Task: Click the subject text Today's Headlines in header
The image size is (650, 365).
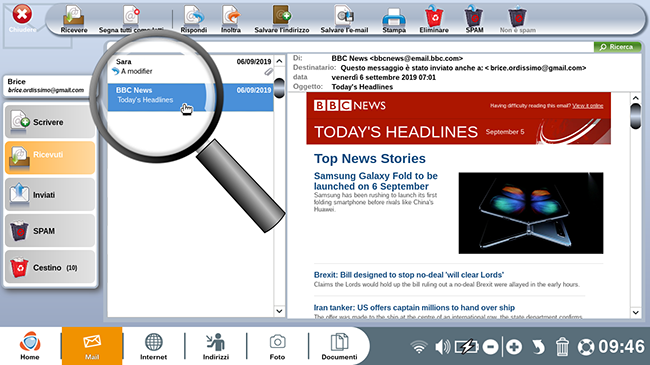Action: 362,87
